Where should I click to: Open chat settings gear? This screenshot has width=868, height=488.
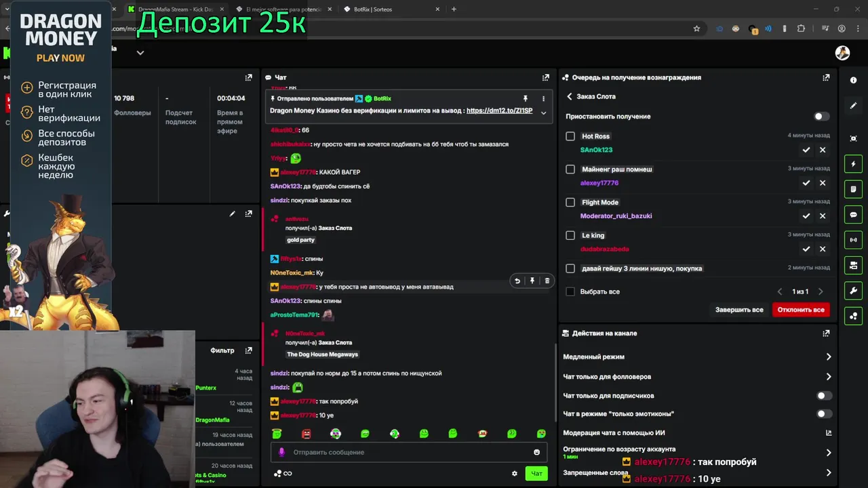pos(514,473)
